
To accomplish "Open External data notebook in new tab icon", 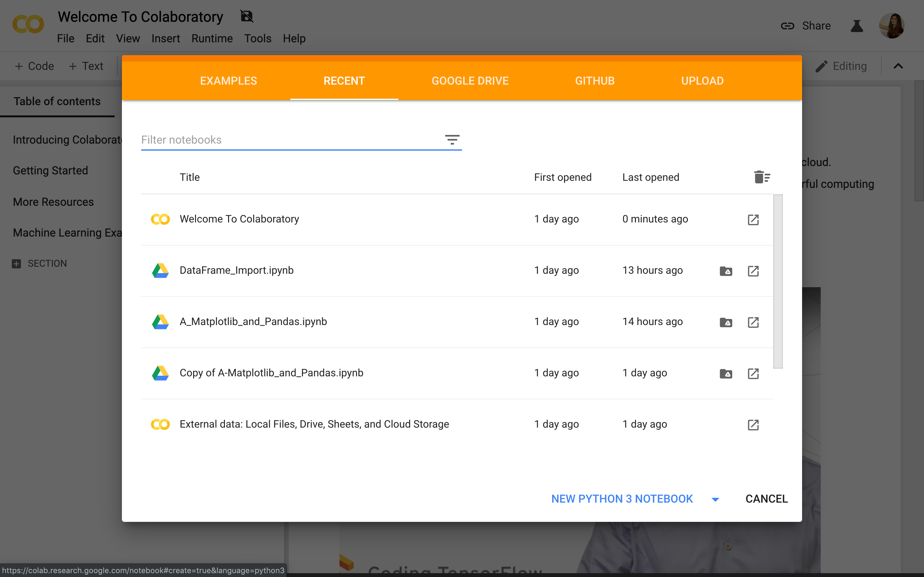I will (753, 425).
